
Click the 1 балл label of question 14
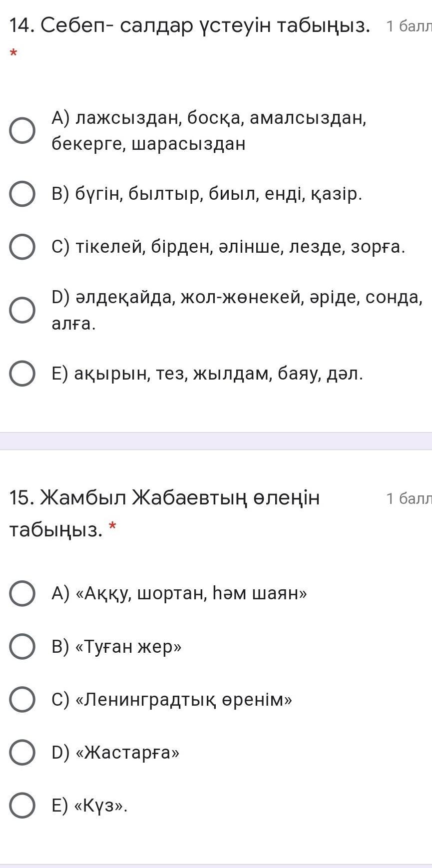409,26
